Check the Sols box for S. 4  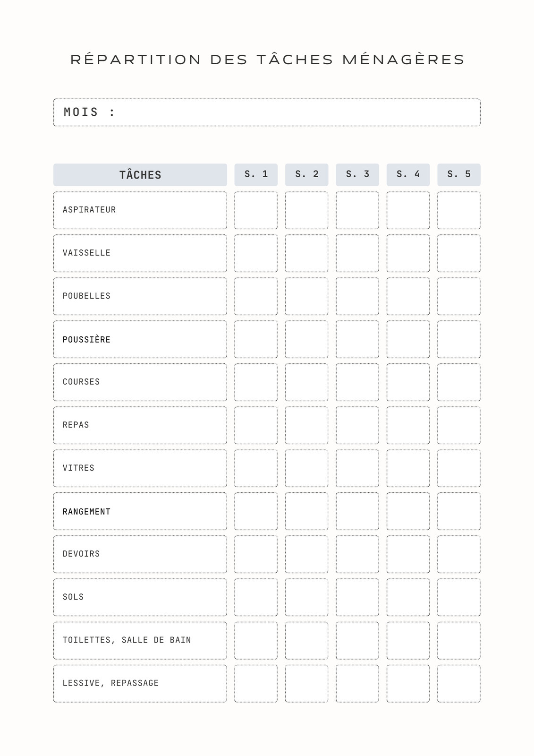tap(408, 597)
